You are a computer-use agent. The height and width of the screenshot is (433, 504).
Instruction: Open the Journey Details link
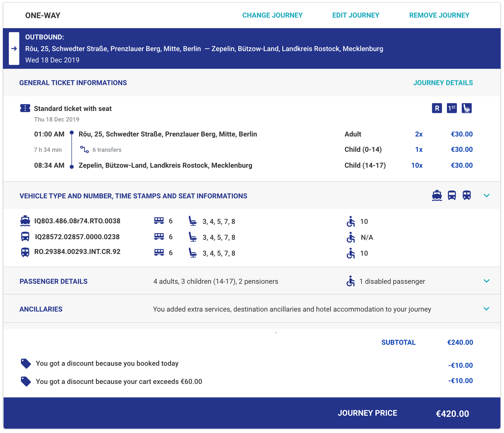point(443,83)
